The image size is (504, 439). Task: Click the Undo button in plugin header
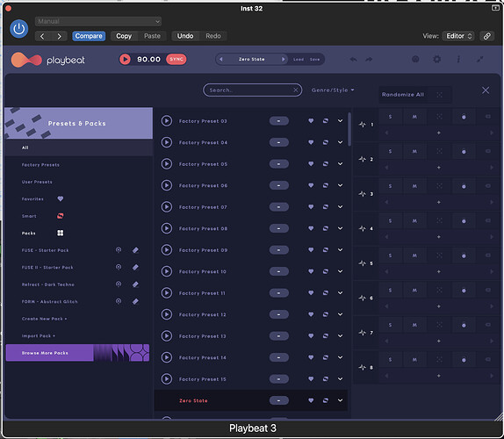tap(185, 36)
